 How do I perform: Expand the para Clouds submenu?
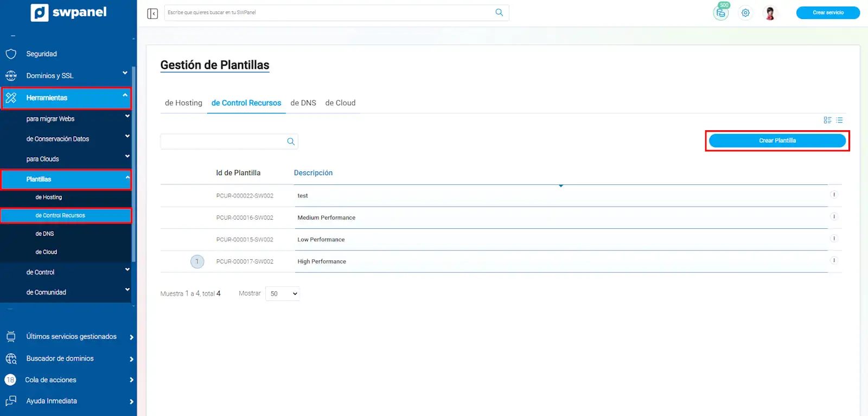pos(127,156)
